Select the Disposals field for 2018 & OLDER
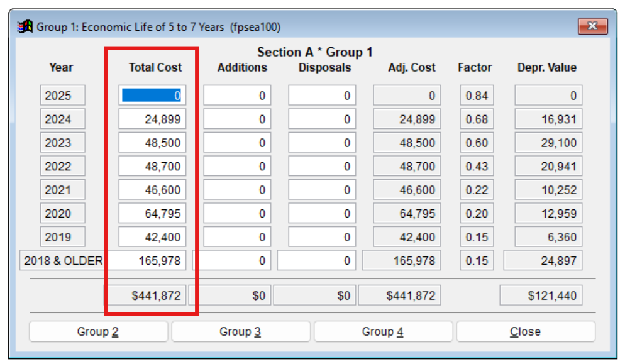The image size is (625, 364). (x=316, y=260)
